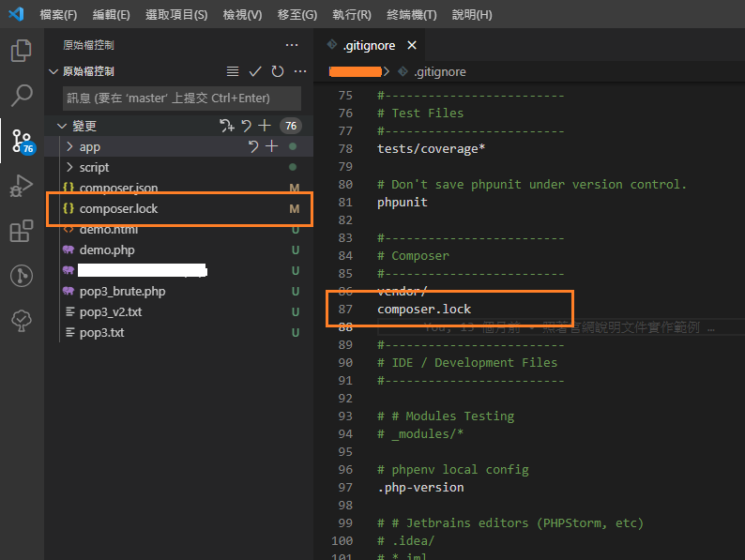
Task: Open 移至(G) menu
Action: click(296, 14)
